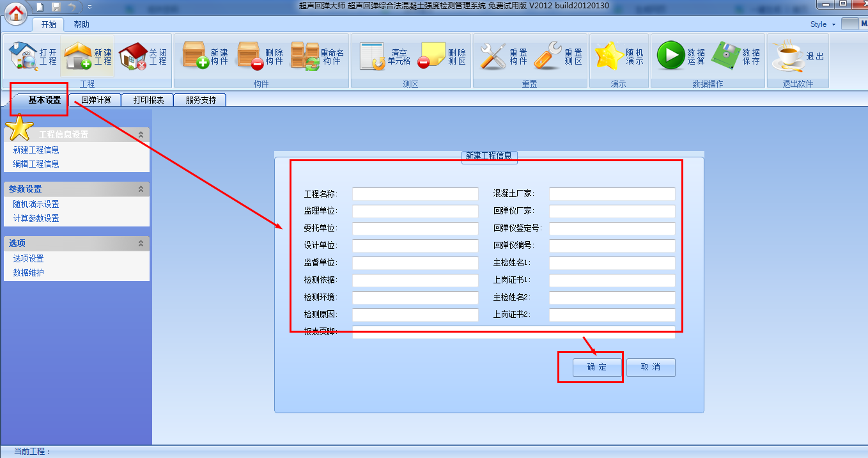Collapse the 参数设置 sidebar section
The width and height of the screenshot is (868, 458).
(141, 189)
